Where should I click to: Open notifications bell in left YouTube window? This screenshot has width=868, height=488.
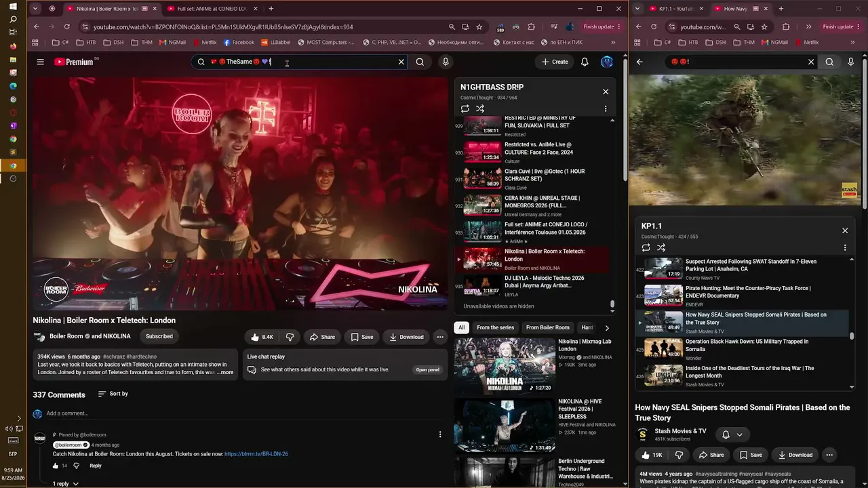[585, 62]
